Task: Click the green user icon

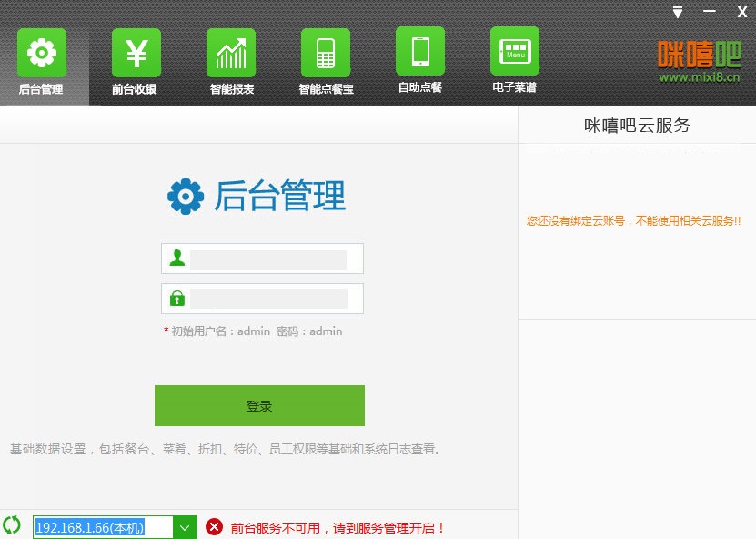Action: [x=177, y=258]
